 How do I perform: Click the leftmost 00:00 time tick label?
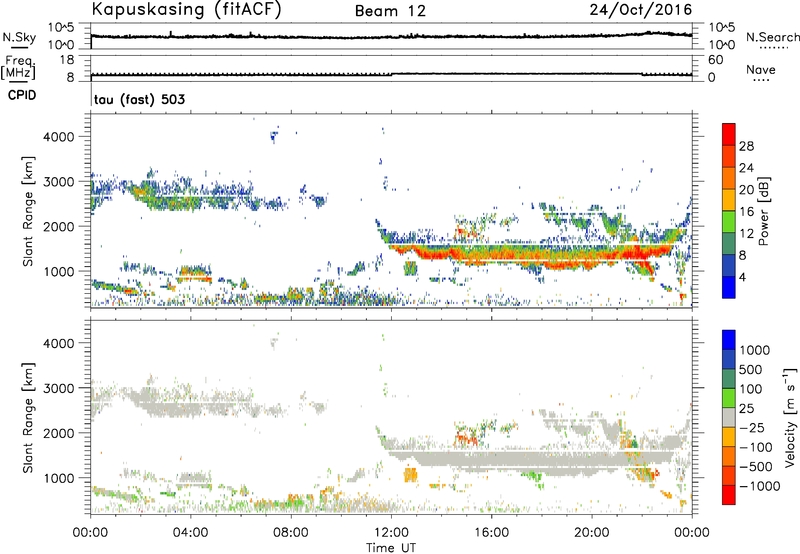click(90, 533)
